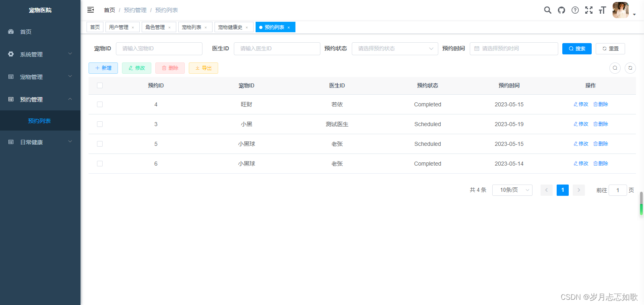644x305 pixels.
Task: Focus the 宠物ID input field
Action: [x=159, y=49]
